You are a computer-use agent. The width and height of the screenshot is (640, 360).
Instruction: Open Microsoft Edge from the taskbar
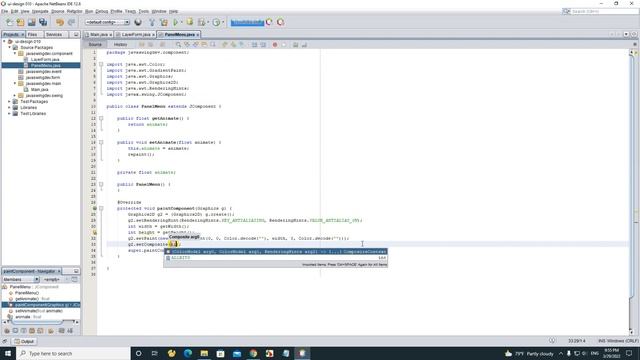[188, 353]
